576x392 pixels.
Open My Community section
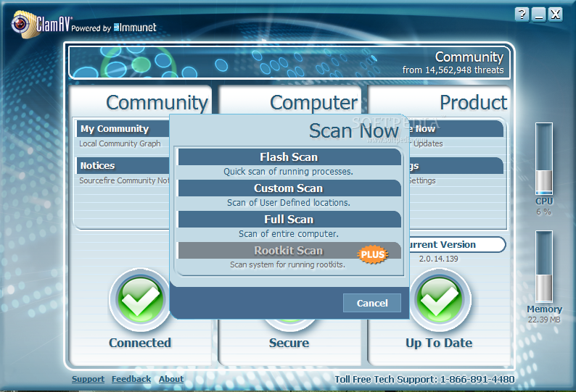pyautogui.click(x=123, y=129)
